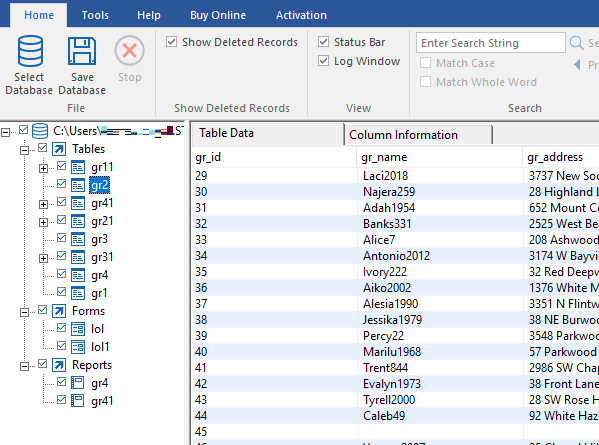Screen dimensions: 599x445
Task: Select the gr3 table in tree
Action: [99, 239]
